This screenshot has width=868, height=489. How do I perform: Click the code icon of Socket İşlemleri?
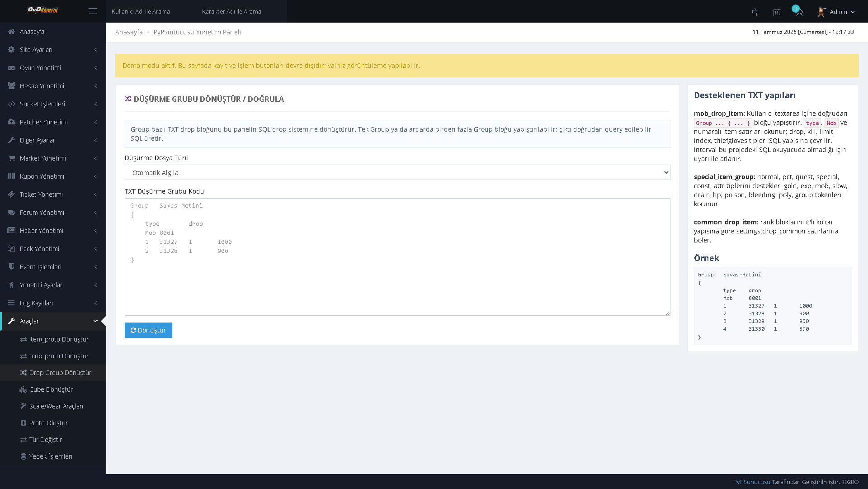[x=12, y=104]
